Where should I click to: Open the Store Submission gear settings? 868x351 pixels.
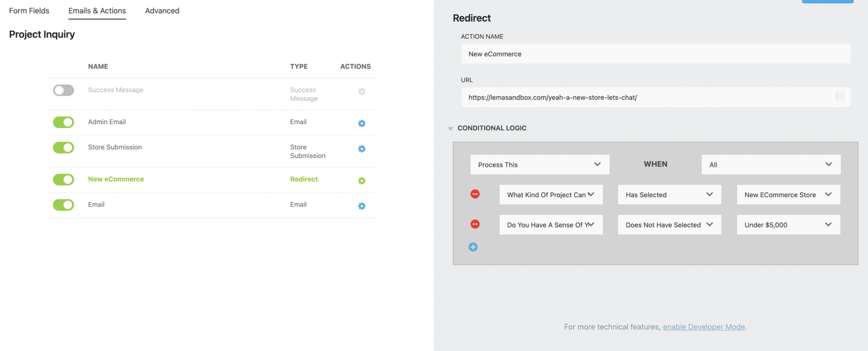pos(362,149)
